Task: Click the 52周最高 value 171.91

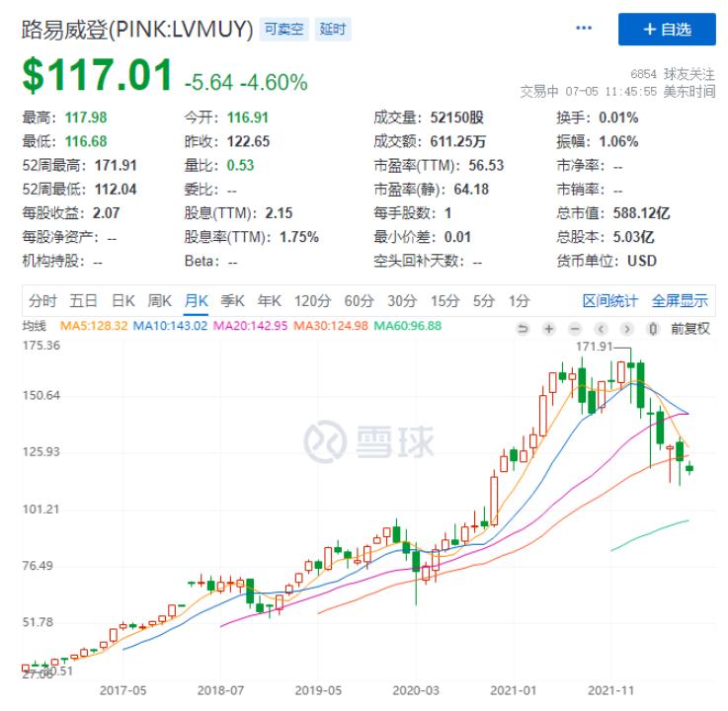Action: click(116, 165)
